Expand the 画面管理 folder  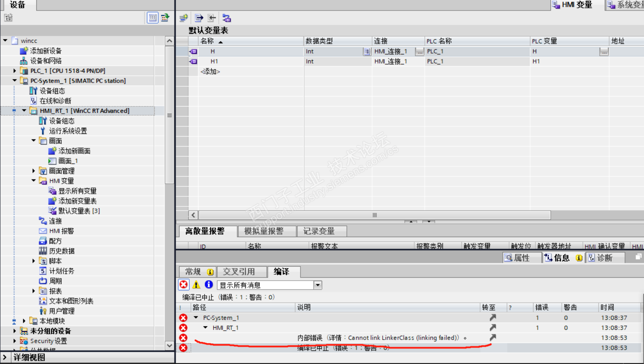pos(34,171)
